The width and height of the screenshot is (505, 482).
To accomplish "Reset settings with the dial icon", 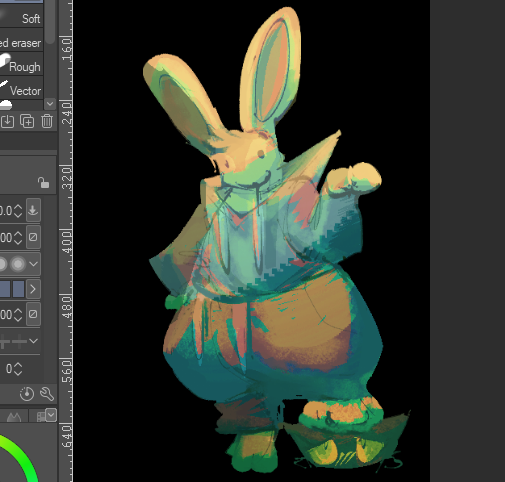I will click(x=27, y=394).
